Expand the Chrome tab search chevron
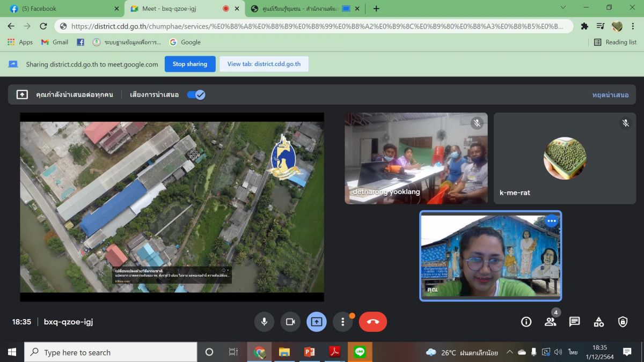 [x=563, y=8]
